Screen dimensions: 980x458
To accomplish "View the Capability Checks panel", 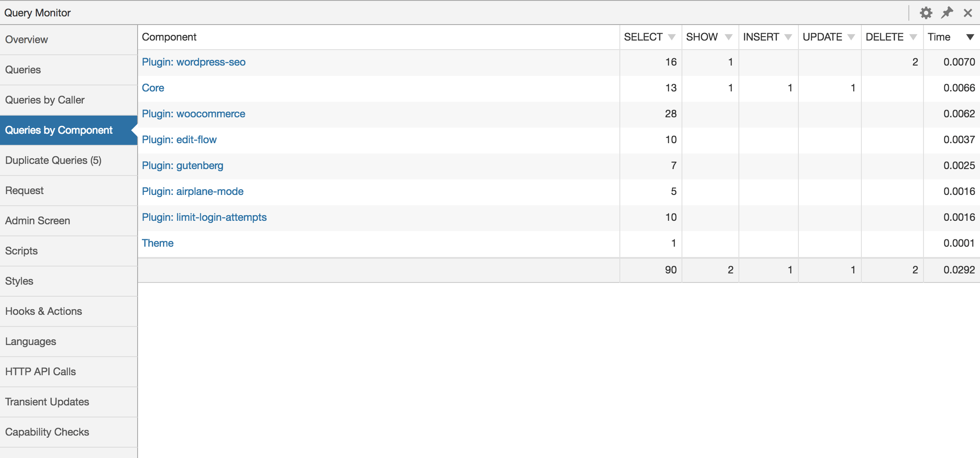I will point(47,432).
